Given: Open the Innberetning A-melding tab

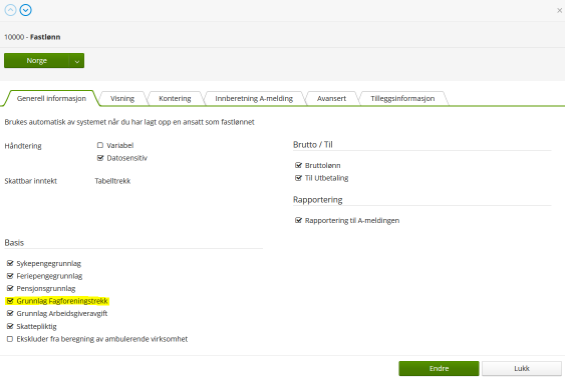Looking at the screenshot, I should tap(254, 98).
